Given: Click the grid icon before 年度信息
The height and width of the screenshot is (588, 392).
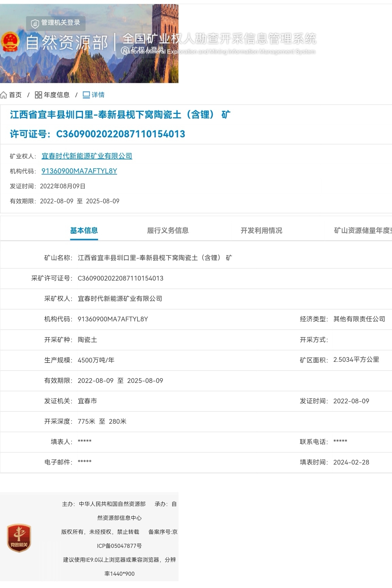Looking at the screenshot, I should (x=38, y=95).
